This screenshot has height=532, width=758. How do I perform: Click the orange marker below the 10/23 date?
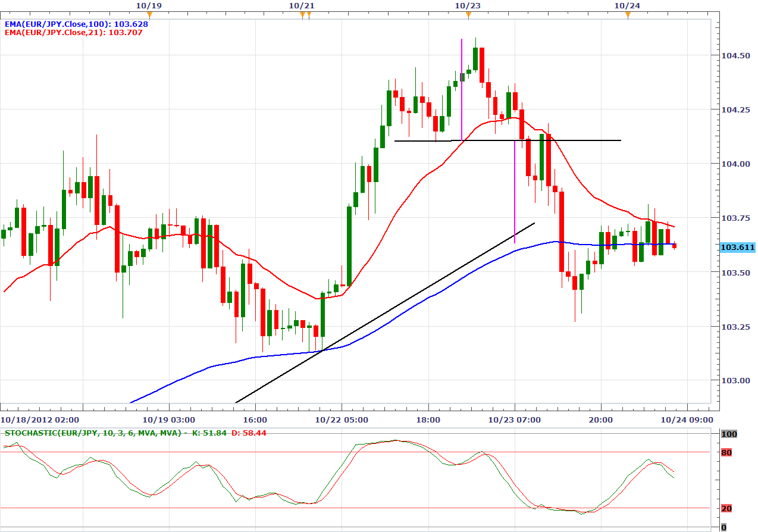pos(468,15)
